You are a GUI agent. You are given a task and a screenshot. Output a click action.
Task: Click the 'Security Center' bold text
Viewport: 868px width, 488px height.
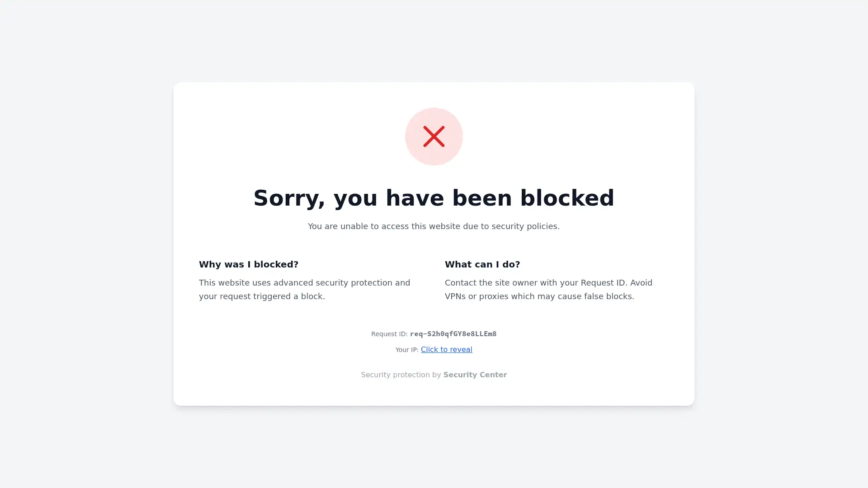[475, 375]
